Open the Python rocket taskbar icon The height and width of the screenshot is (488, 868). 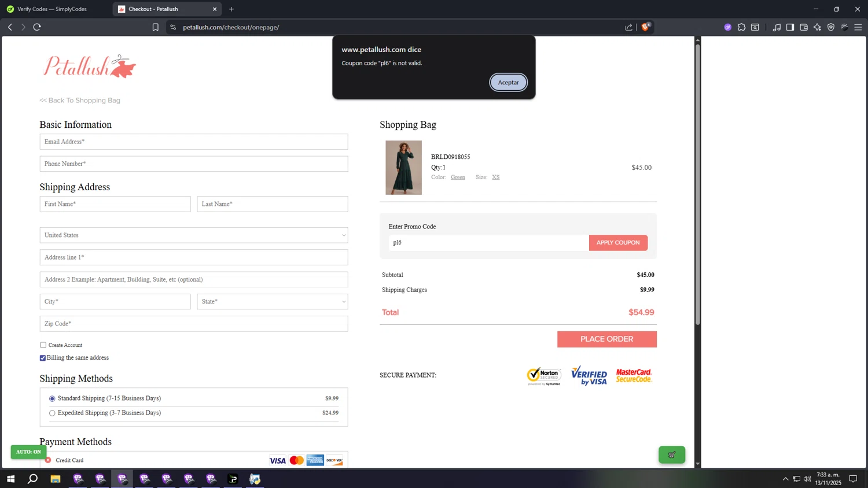click(255, 479)
